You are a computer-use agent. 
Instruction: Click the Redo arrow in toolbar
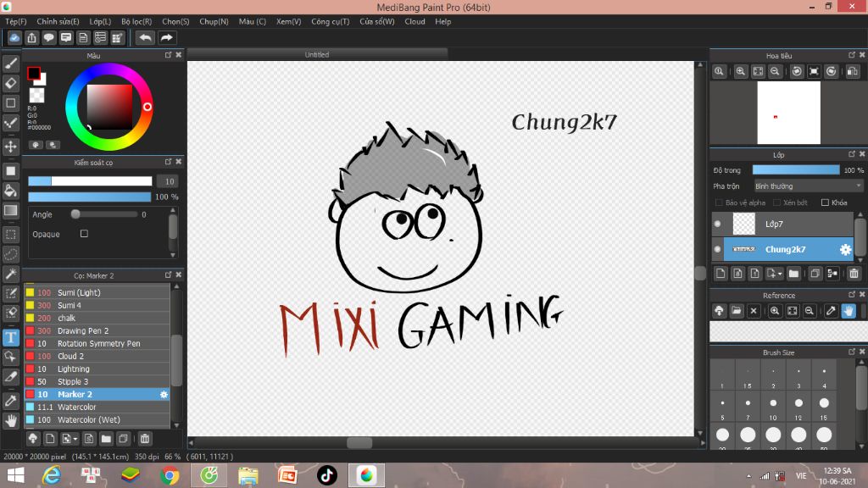pos(166,37)
